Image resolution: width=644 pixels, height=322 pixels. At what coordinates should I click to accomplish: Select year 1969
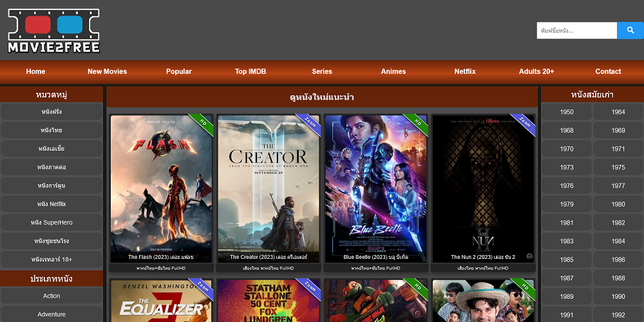(618, 130)
